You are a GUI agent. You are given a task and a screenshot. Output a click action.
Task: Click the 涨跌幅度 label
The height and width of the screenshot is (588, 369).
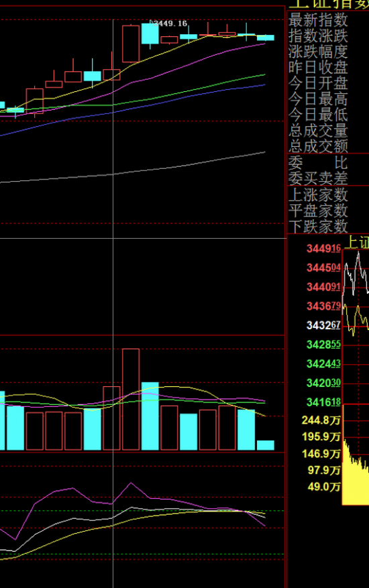click(x=318, y=52)
